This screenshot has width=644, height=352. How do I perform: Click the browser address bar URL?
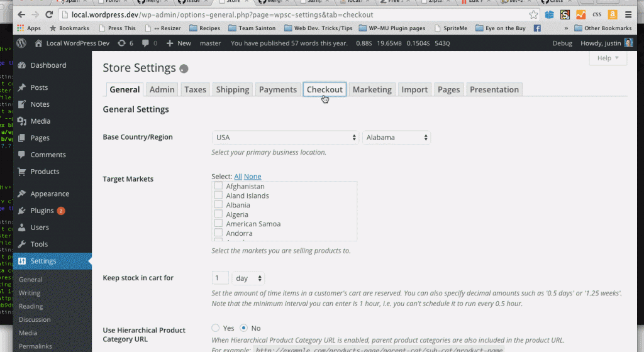point(222,14)
